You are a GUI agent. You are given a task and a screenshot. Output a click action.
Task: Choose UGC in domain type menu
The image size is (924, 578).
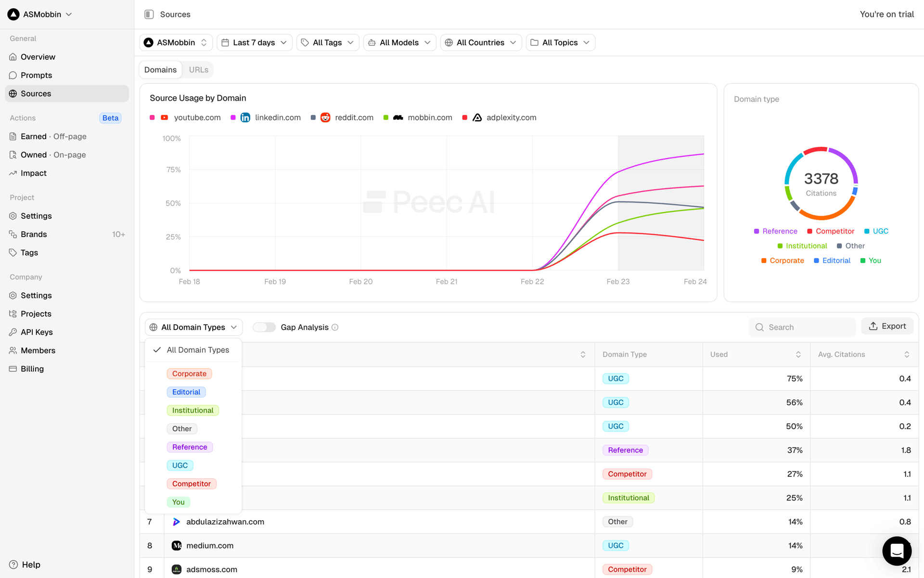click(180, 465)
